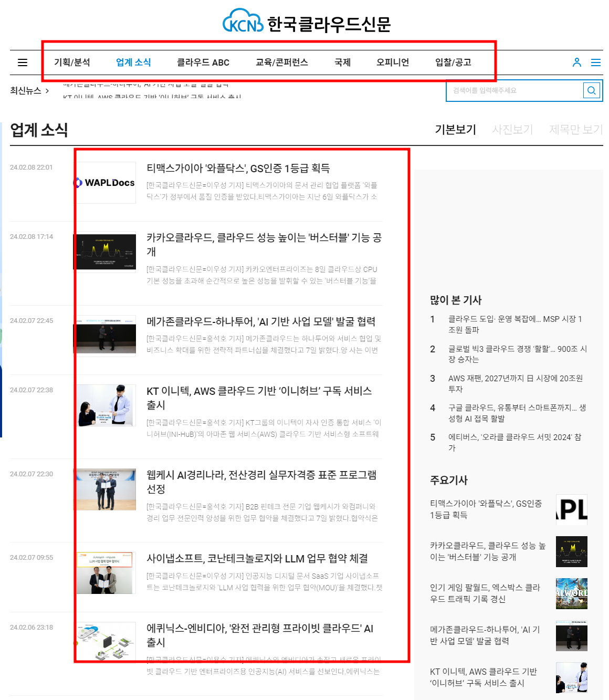The image size is (609, 700).
Task: Select the 업계 소식 menu
Action: (x=133, y=62)
